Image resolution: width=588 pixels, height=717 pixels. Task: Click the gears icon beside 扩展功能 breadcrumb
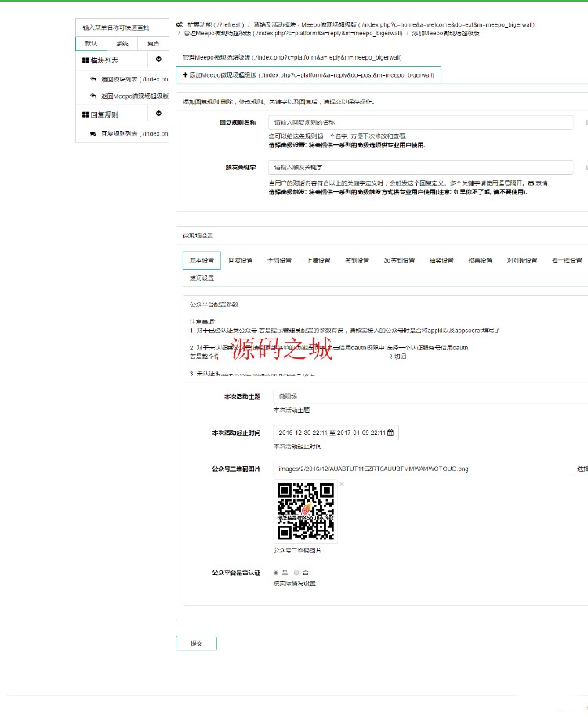(x=180, y=25)
